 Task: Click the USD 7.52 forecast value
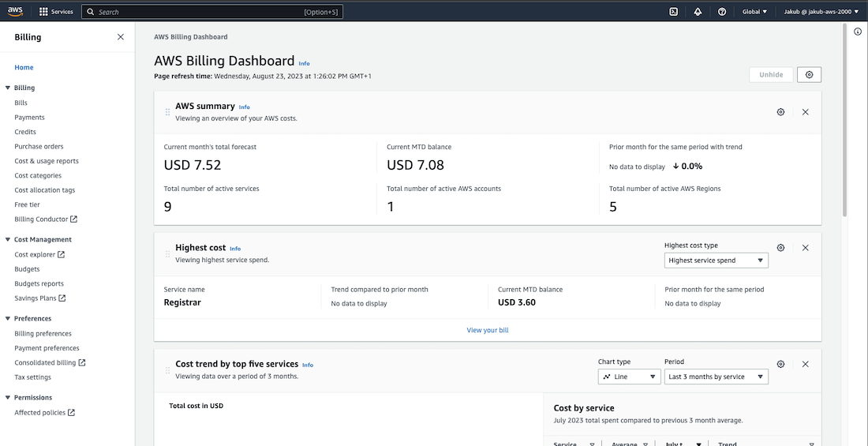tap(192, 165)
